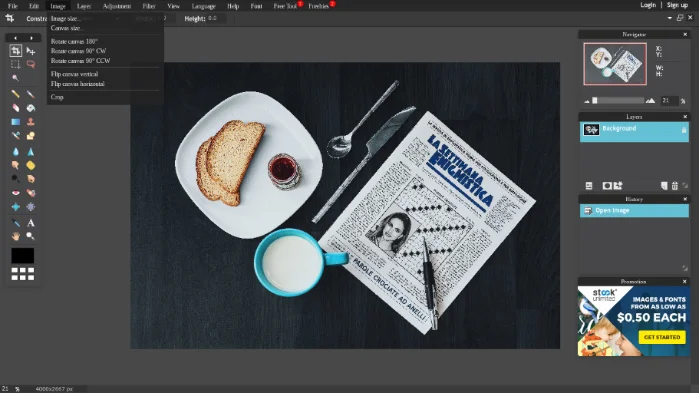Image resolution: width=699 pixels, height=393 pixels.
Task: Expand toolbox with right arrow
Action: [31, 38]
